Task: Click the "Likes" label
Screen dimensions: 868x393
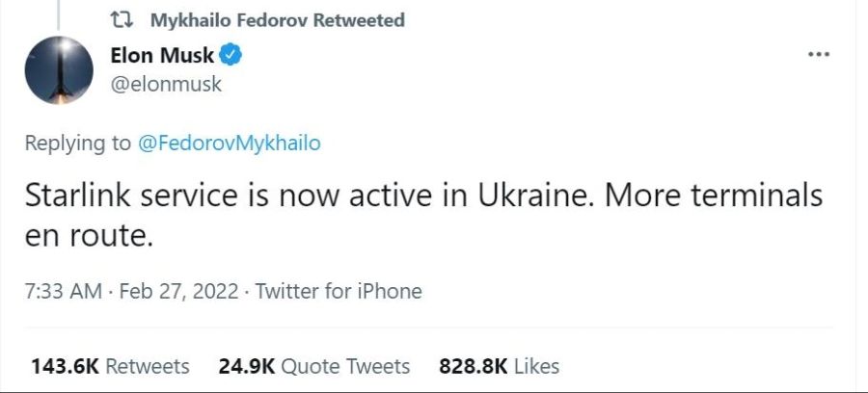Action: pos(536,366)
